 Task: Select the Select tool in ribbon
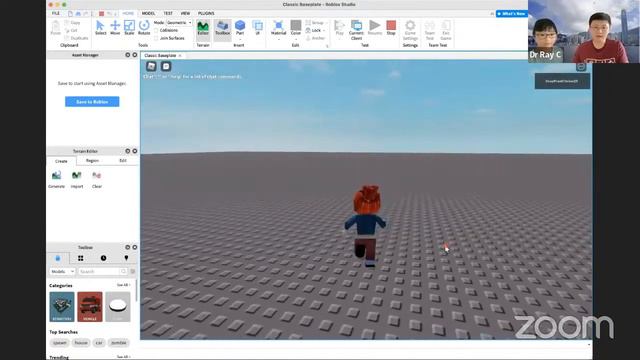[100, 28]
